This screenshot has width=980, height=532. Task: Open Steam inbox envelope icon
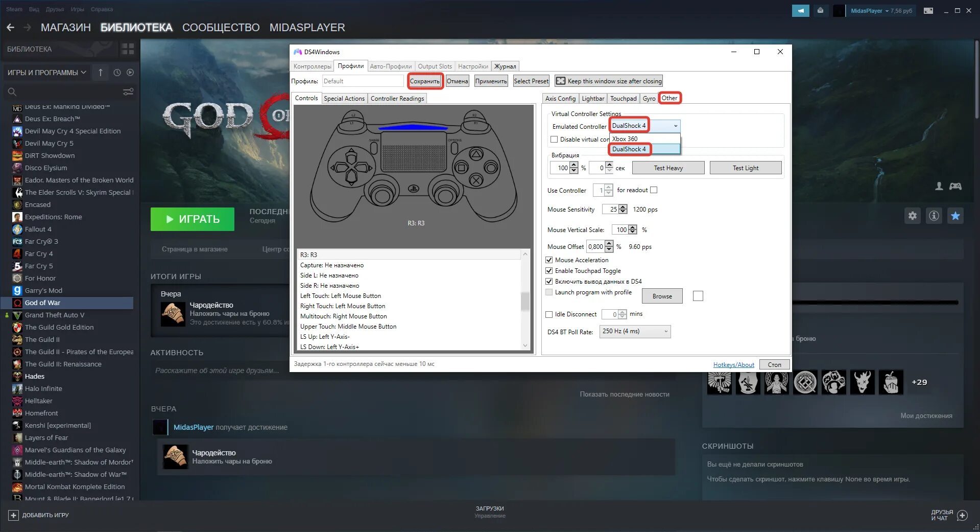pos(820,11)
